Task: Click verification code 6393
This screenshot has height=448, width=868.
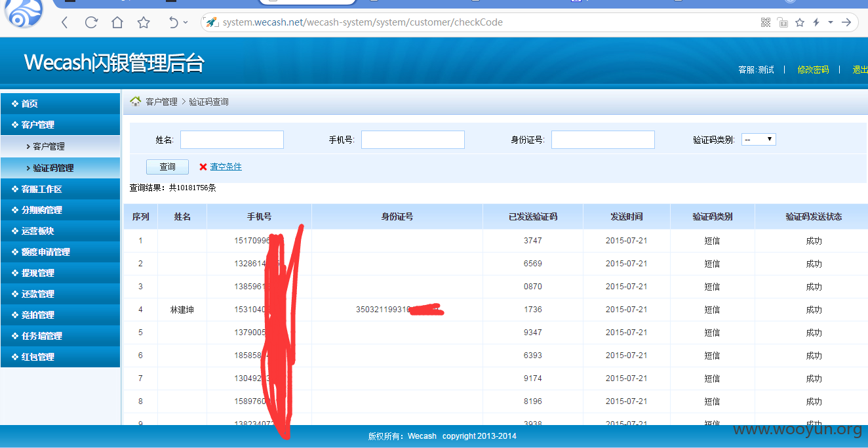Action: [x=533, y=356]
